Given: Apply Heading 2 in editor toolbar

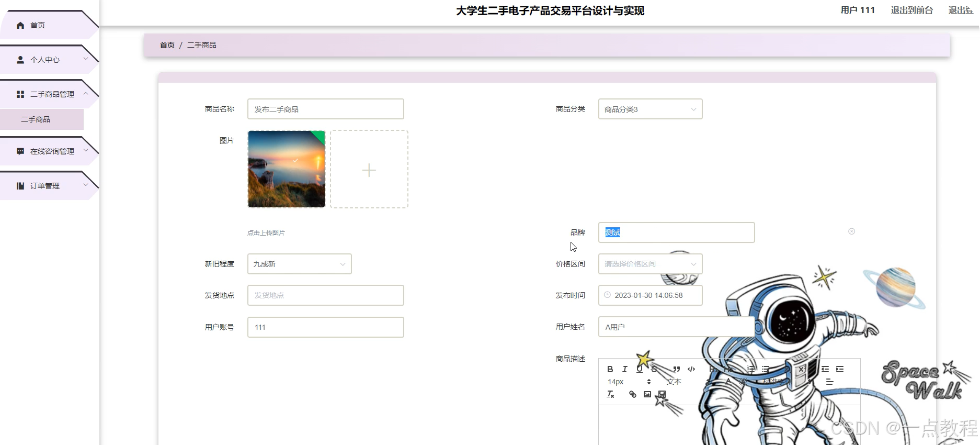Looking at the screenshot, I should pyautogui.click(x=728, y=369).
